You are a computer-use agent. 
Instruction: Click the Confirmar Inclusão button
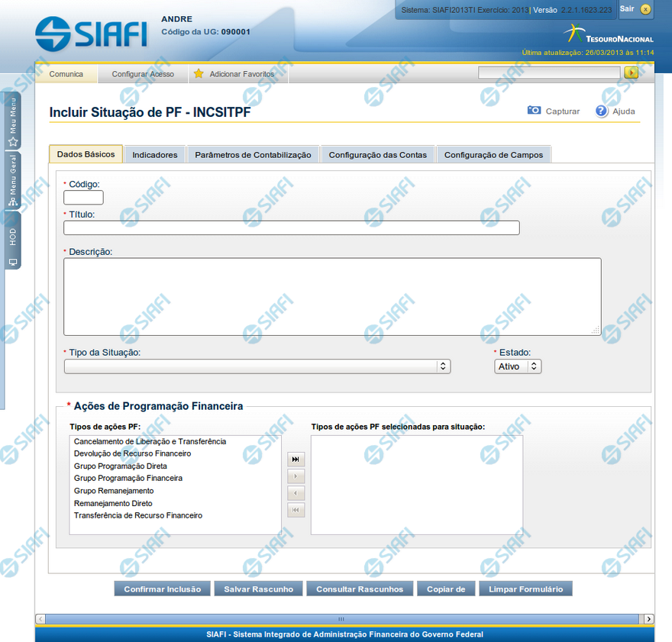click(162, 589)
